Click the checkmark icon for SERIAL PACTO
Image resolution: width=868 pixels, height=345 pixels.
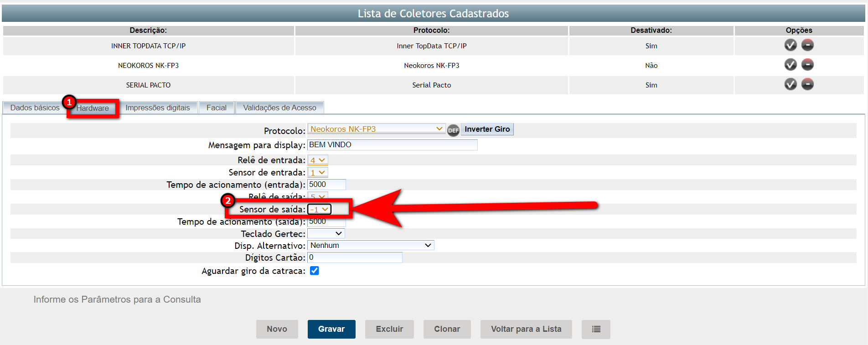point(790,84)
